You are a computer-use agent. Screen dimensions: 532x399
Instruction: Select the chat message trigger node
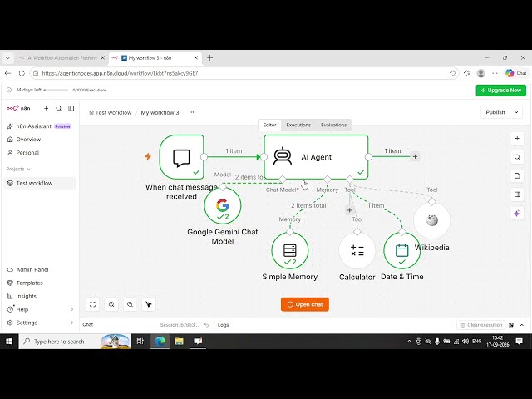(181, 157)
